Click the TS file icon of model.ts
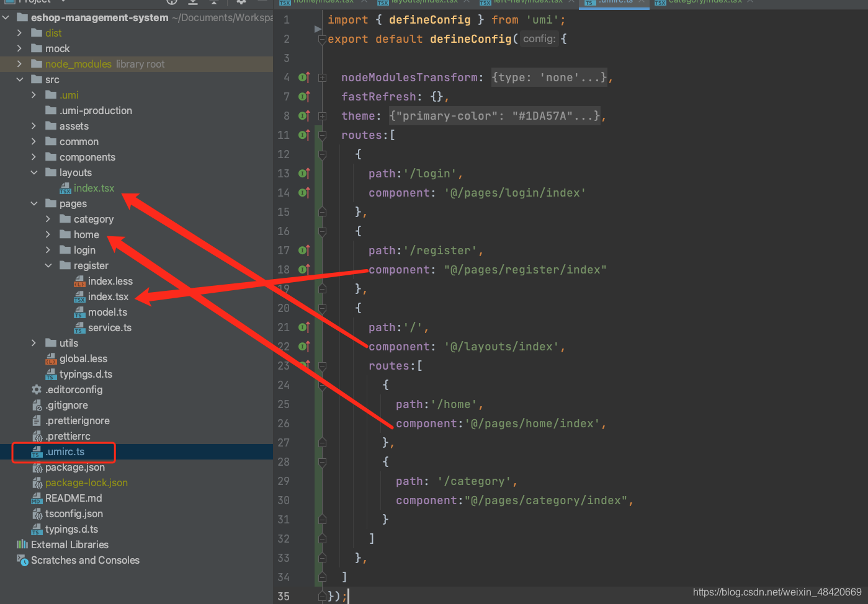Screen dimensions: 868x604 pyautogui.click(x=79, y=312)
